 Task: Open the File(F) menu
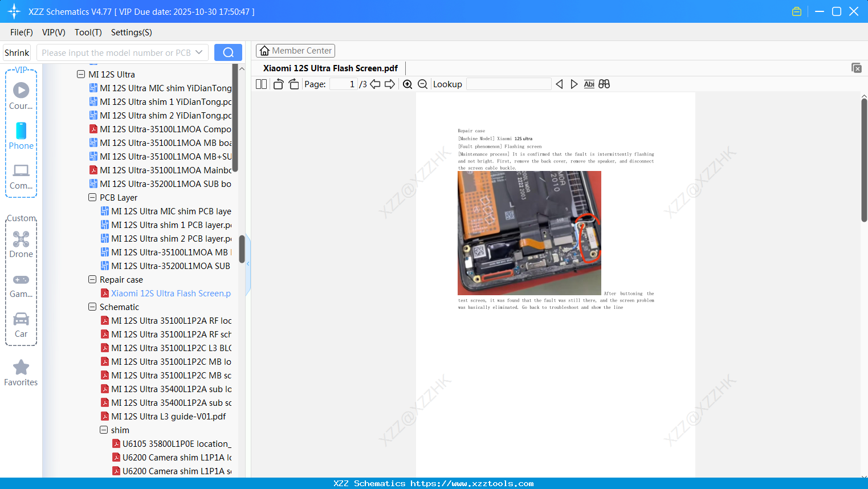(x=22, y=32)
